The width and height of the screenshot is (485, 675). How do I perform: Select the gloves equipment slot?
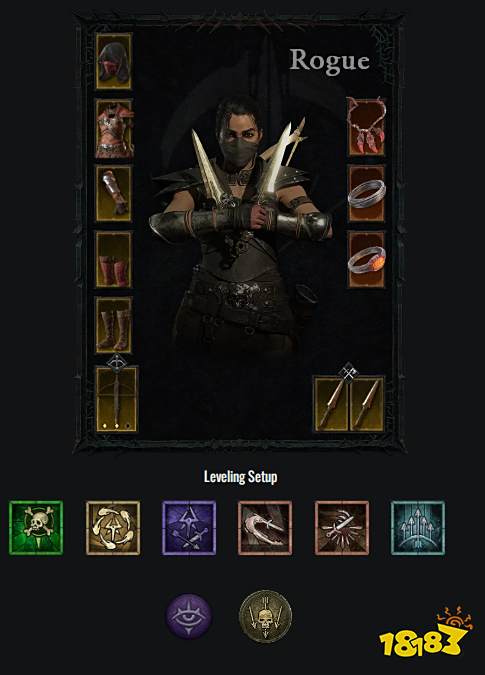(114, 194)
